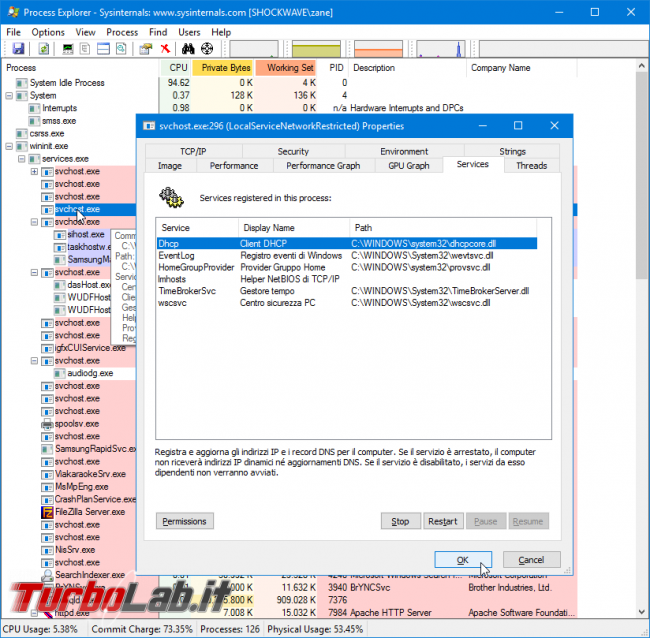Toggle the Show Process Tree icon
Viewport: 650px width, 638px height.
[x=85, y=49]
